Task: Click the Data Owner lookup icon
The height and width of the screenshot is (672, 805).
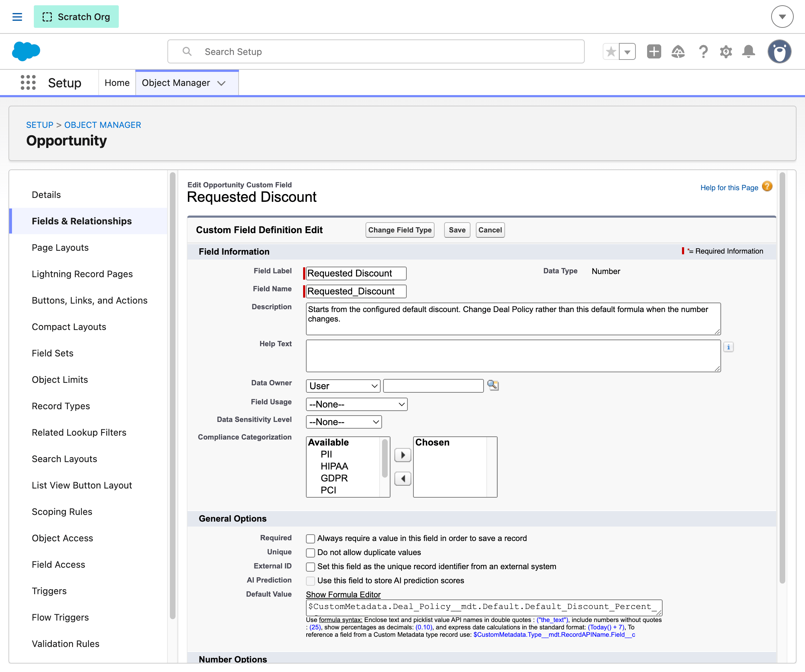Action: (x=493, y=385)
